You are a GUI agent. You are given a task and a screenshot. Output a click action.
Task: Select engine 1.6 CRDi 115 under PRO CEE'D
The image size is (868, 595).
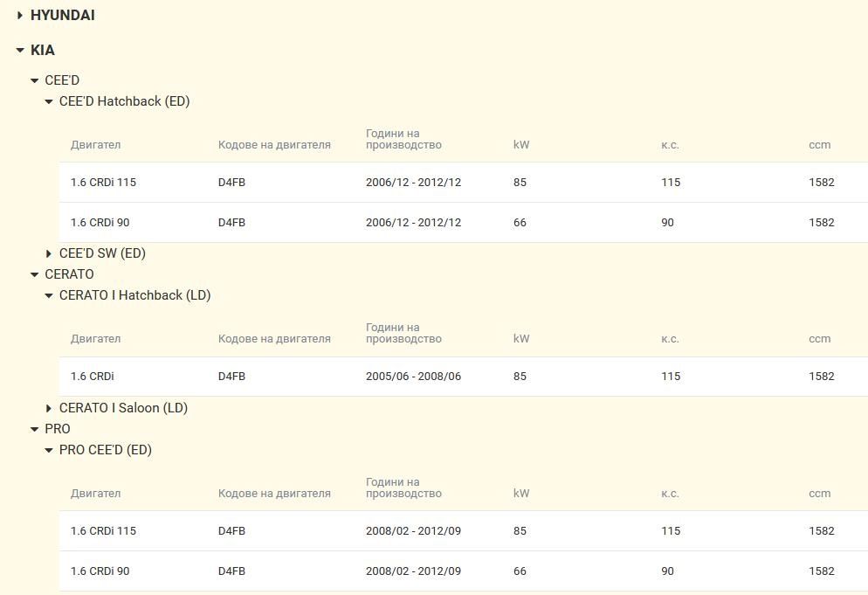(x=103, y=530)
